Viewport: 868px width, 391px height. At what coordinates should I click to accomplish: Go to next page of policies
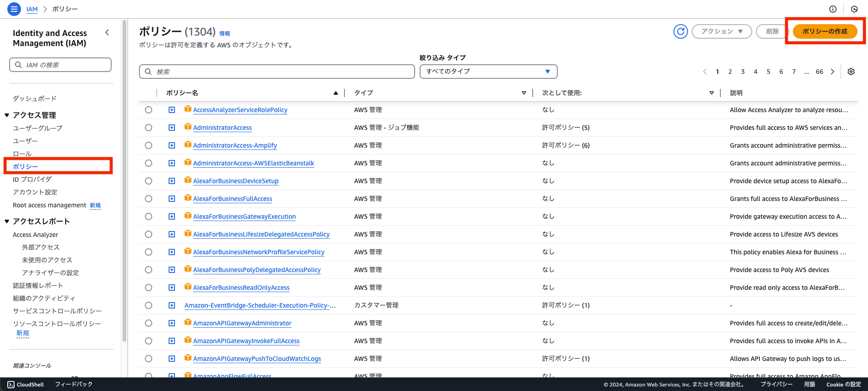pos(832,72)
